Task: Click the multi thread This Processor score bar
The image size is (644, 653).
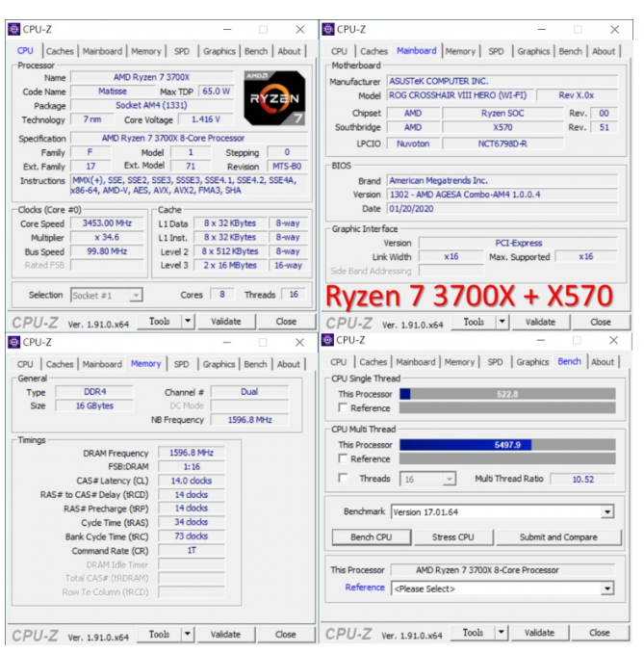Action: (x=507, y=445)
